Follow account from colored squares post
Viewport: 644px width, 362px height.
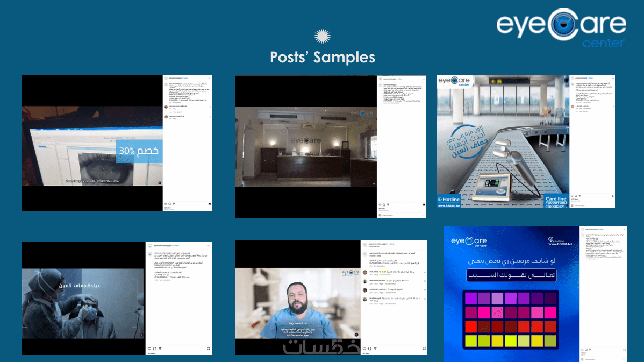pos(602,229)
